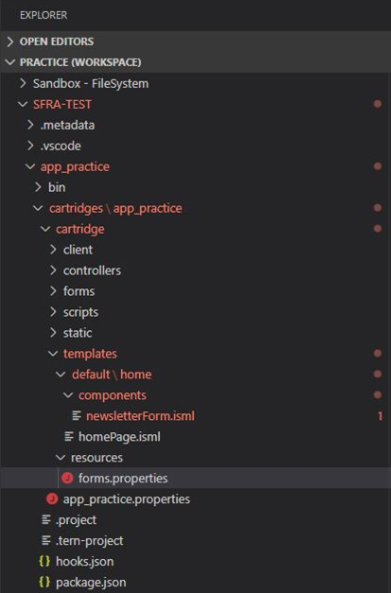Screen dimensions: 391x593
Task: Expand the scripts folder
Action: click(x=81, y=312)
